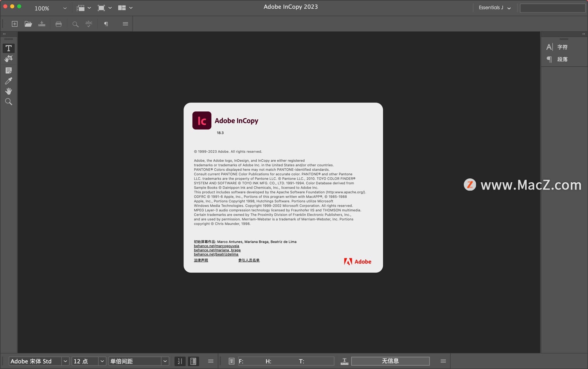Open the Adobe 宋体 Std font dropdown
Screen dimensions: 588x369
(65, 361)
